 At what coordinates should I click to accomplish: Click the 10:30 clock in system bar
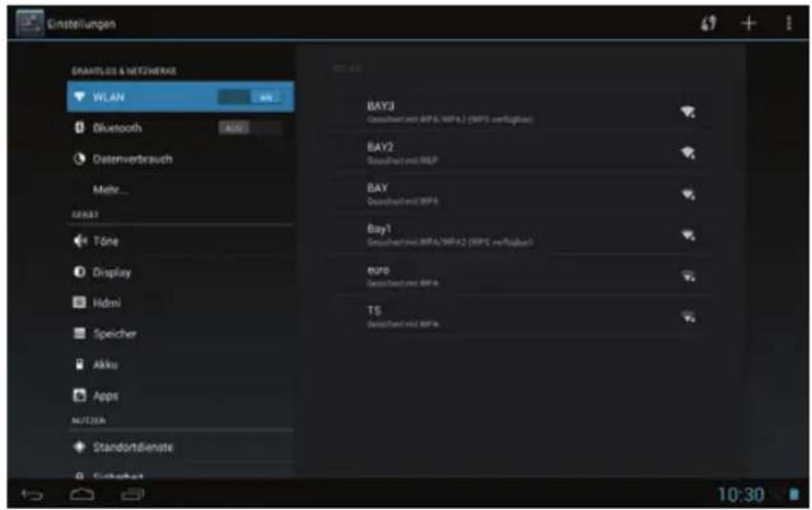coord(740,495)
